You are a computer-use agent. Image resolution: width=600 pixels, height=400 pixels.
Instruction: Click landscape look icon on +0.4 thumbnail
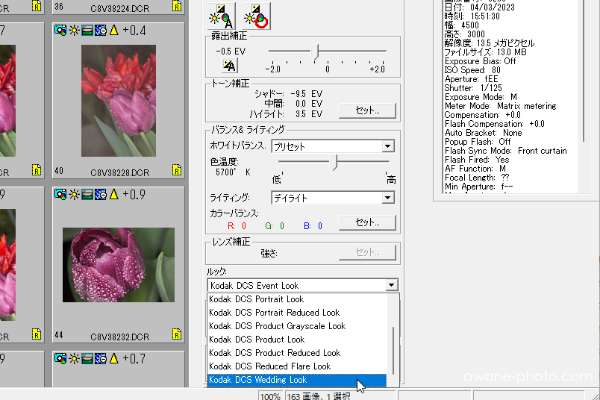87,31
